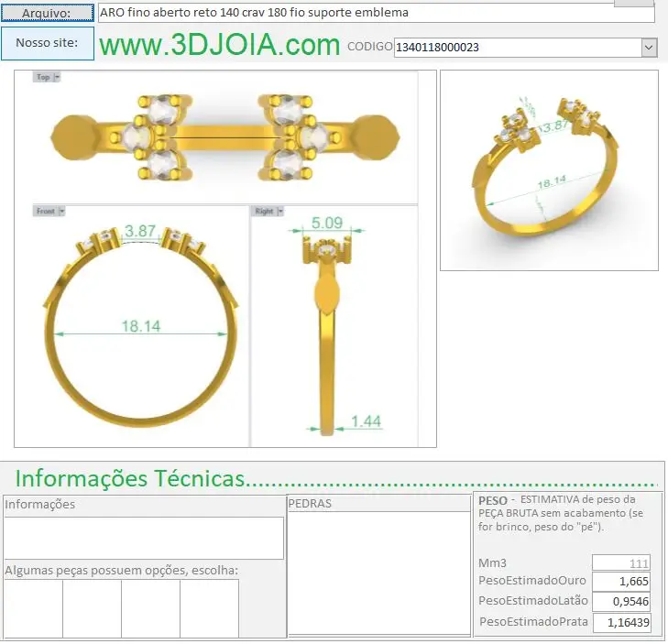Click the 18.14 diameter dimension in Front view

point(141,326)
